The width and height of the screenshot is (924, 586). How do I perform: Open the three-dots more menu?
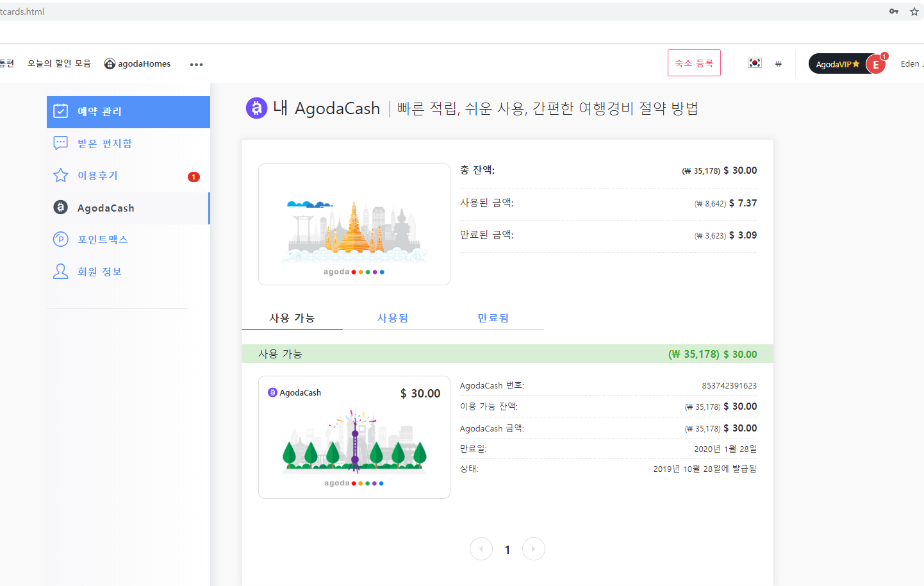[x=196, y=64]
